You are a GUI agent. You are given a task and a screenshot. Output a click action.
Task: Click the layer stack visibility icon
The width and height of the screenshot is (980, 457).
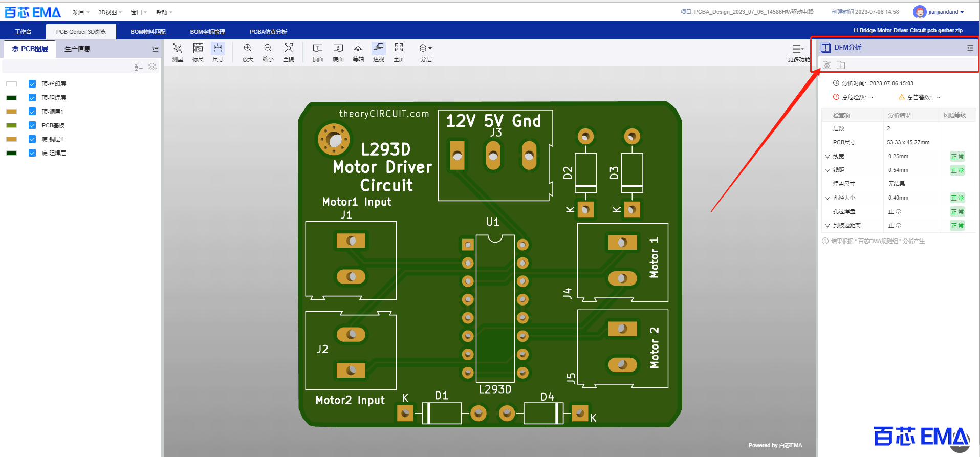click(153, 67)
